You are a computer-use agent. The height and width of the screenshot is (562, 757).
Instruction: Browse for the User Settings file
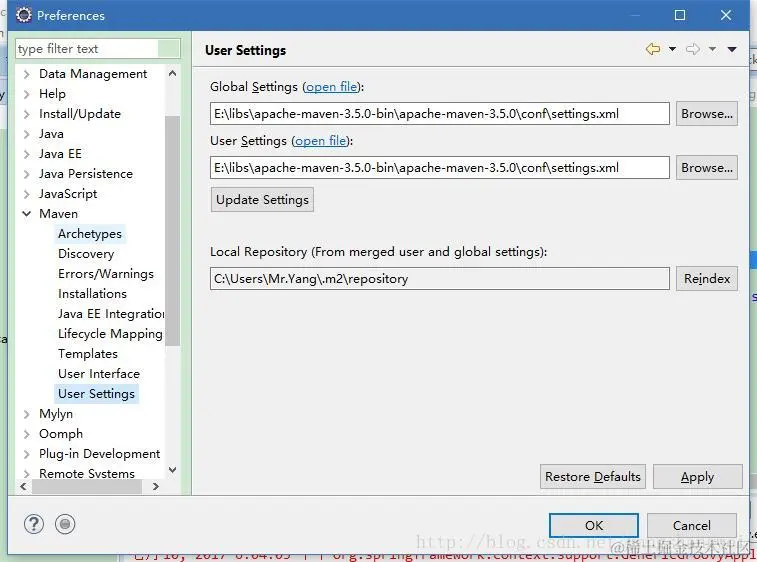(x=707, y=168)
